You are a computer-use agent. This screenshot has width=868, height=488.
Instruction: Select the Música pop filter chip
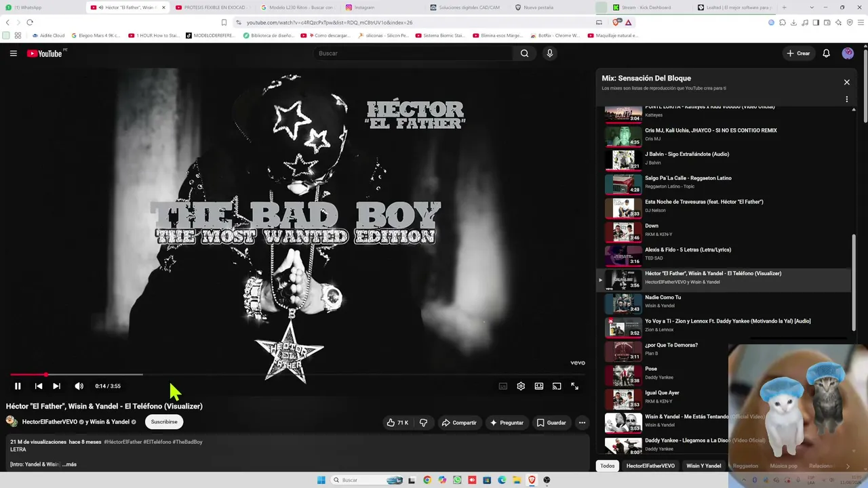click(x=784, y=466)
